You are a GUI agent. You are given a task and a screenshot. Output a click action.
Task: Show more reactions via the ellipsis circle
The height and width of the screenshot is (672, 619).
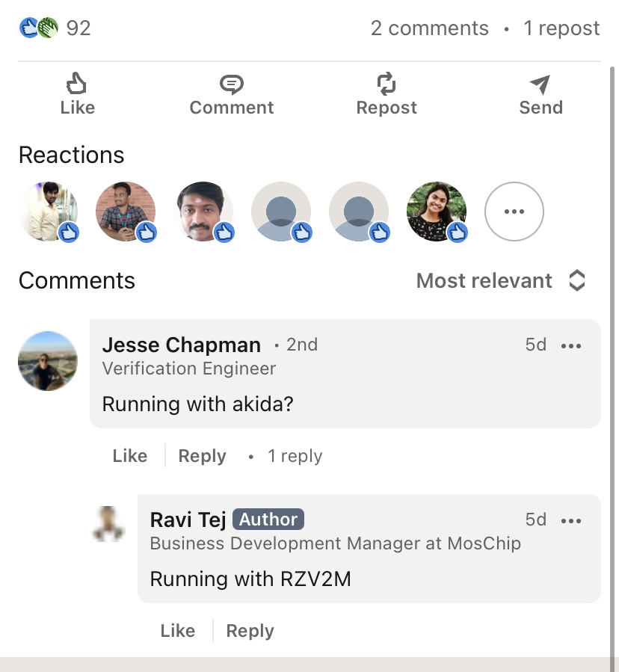(x=514, y=212)
